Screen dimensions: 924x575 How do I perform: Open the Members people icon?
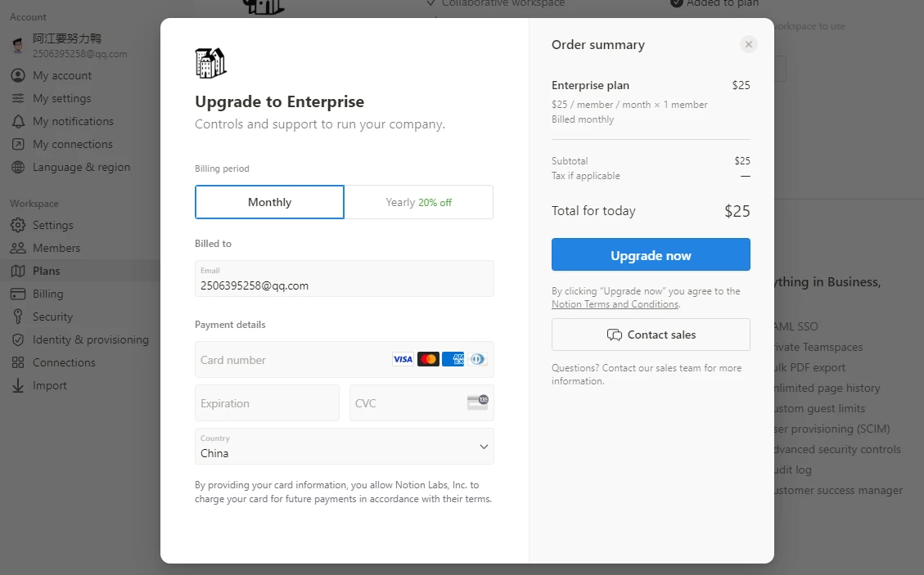pyautogui.click(x=18, y=248)
